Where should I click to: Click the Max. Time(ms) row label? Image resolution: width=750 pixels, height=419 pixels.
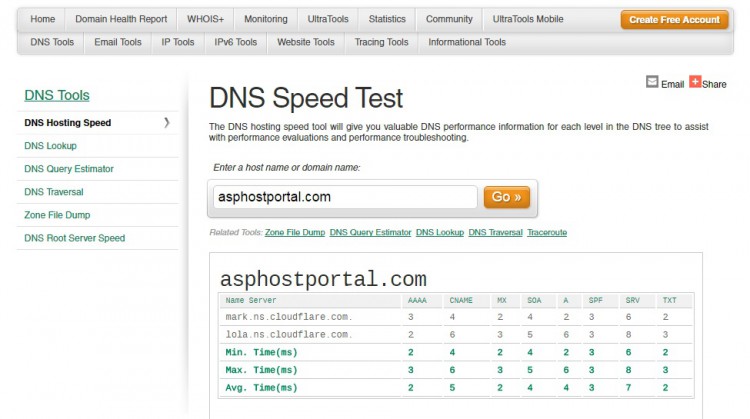pyautogui.click(x=261, y=370)
